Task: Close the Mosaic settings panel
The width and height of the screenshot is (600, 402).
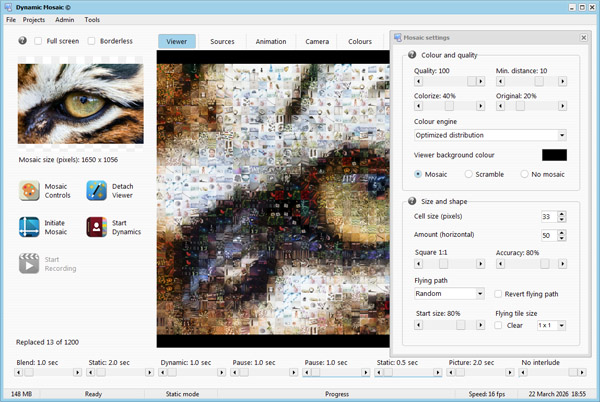Action: tap(583, 37)
